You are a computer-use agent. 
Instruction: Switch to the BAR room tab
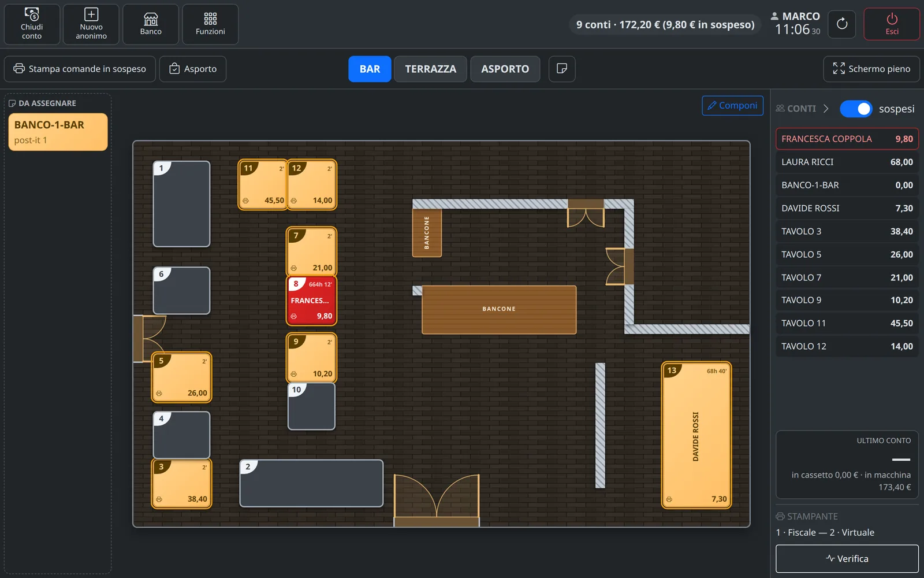coord(370,69)
